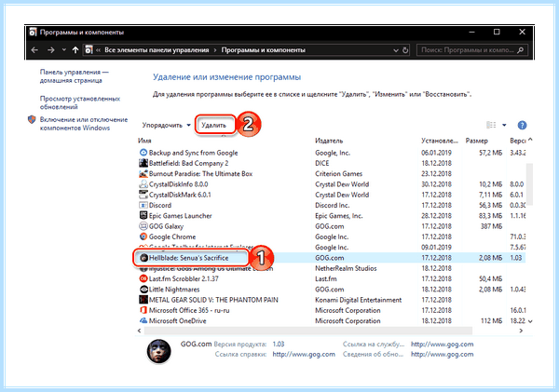Click the vertical scrollbar thumb
This screenshot has height=392, width=559.
coord(530,184)
